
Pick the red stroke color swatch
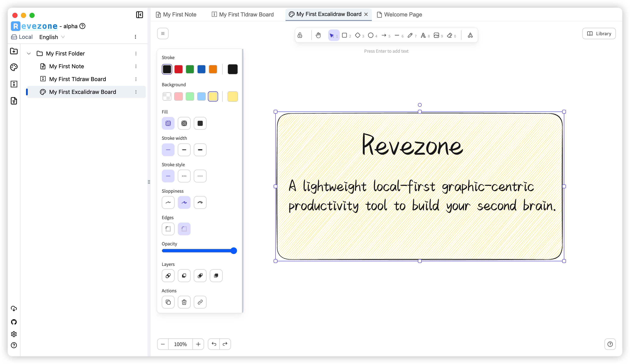click(x=178, y=69)
